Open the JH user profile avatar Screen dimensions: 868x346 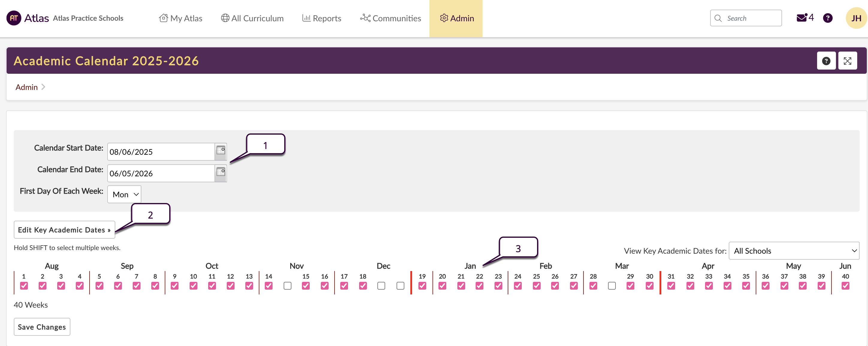tap(856, 18)
